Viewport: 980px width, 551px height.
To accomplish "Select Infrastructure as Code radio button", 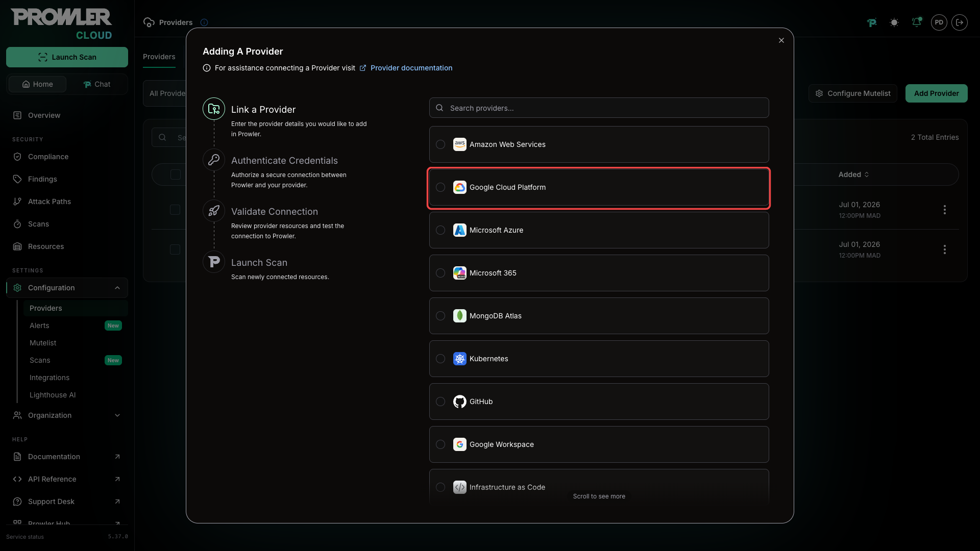I will [440, 487].
